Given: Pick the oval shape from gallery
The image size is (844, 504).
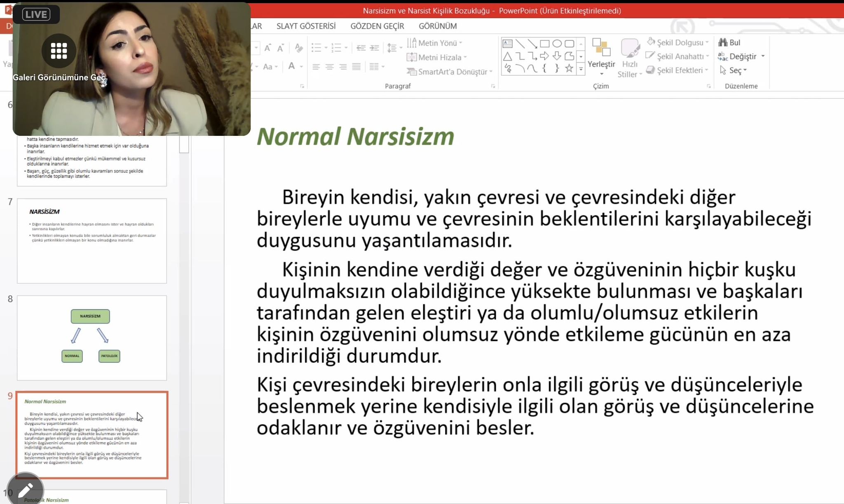Looking at the screenshot, I should 557,43.
